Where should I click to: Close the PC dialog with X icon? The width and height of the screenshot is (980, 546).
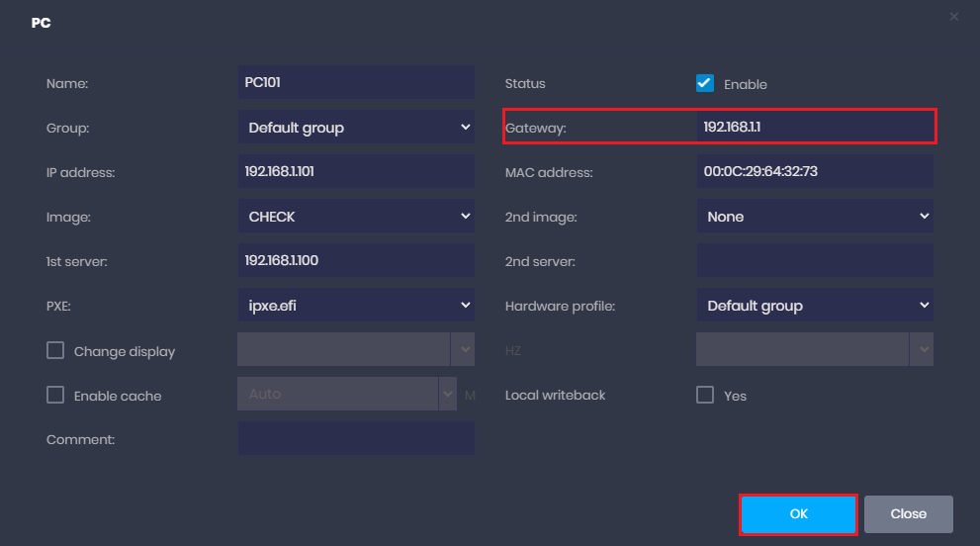point(953,17)
